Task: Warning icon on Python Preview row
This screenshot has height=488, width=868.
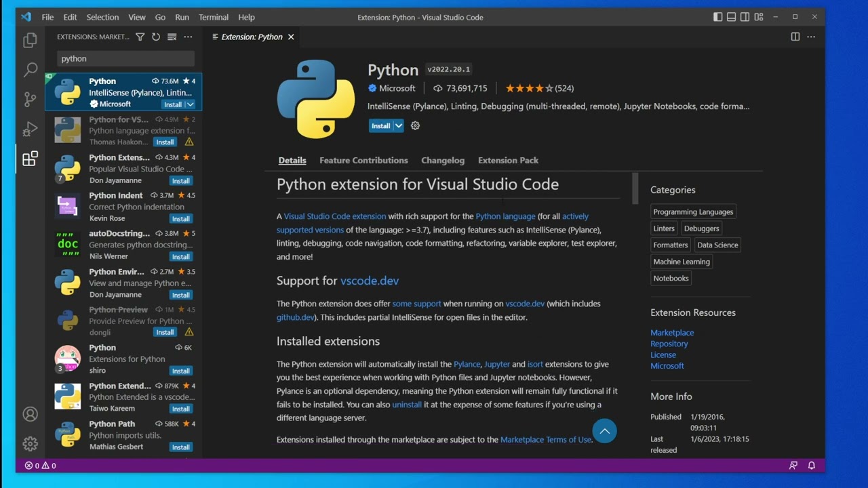Action: (x=189, y=332)
